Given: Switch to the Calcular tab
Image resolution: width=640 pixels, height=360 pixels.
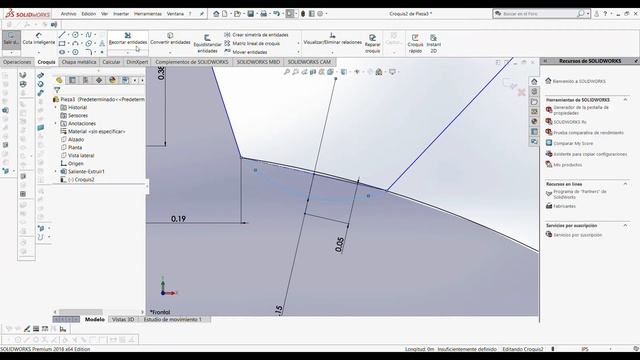Looking at the screenshot, I should tap(111, 62).
